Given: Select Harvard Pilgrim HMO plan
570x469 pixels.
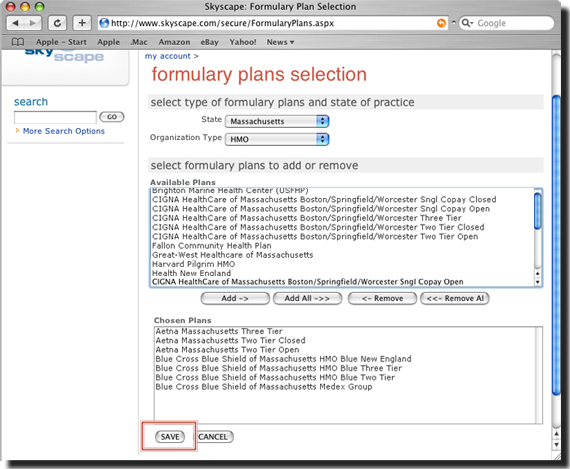Looking at the screenshot, I should pos(193,264).
